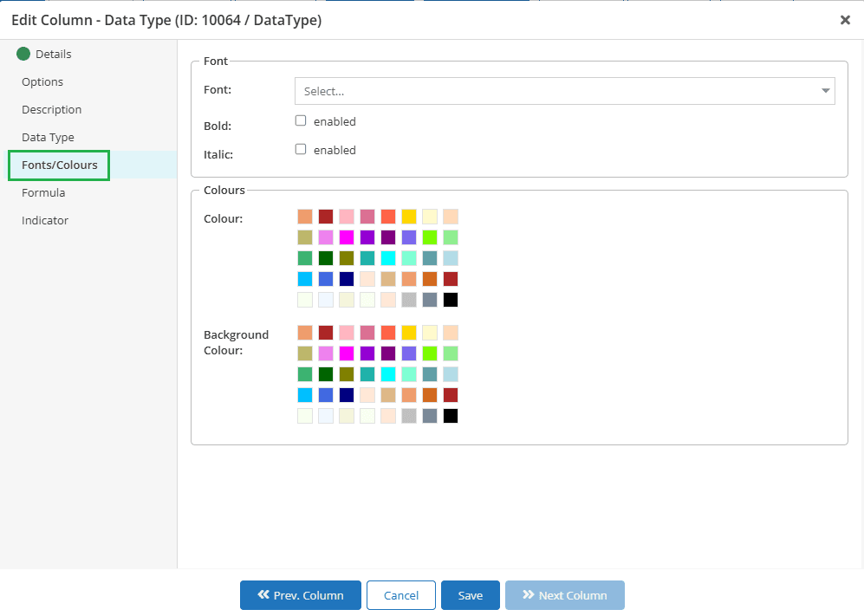Go to the Options section
Viewport: 864px width, 616px height.
[42, 81]
